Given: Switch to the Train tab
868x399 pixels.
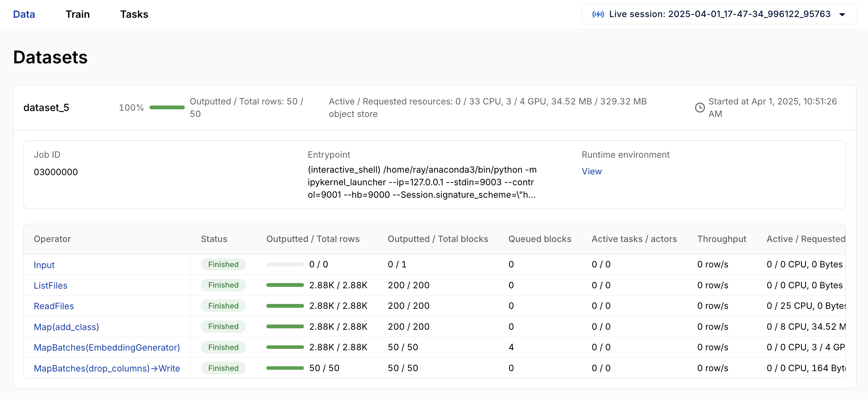Looking at the screenshot, I should (78, 14).
